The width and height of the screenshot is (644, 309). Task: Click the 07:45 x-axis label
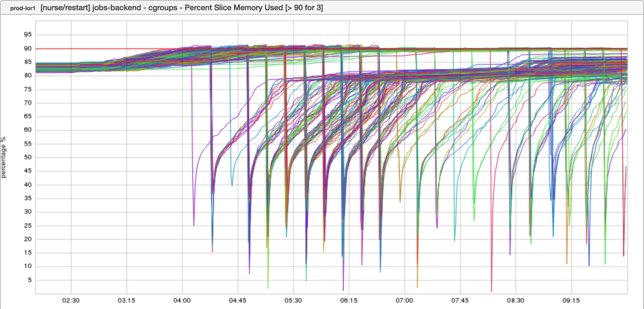[x=460, y=301]
